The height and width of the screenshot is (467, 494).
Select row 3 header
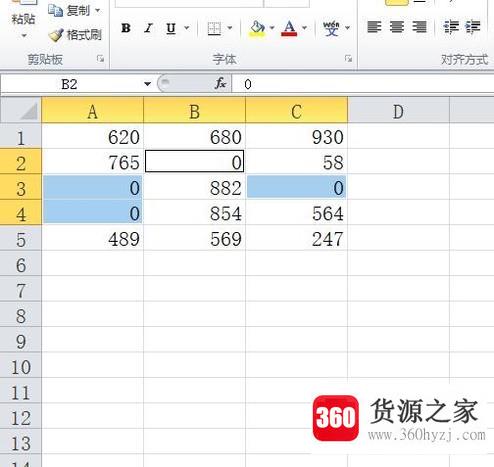tap(21, 188)
